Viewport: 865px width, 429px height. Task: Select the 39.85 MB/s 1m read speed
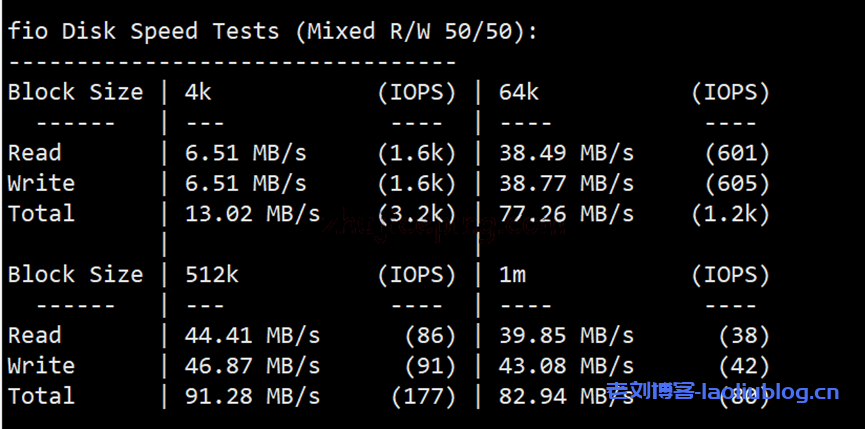[x=566, y=335]
